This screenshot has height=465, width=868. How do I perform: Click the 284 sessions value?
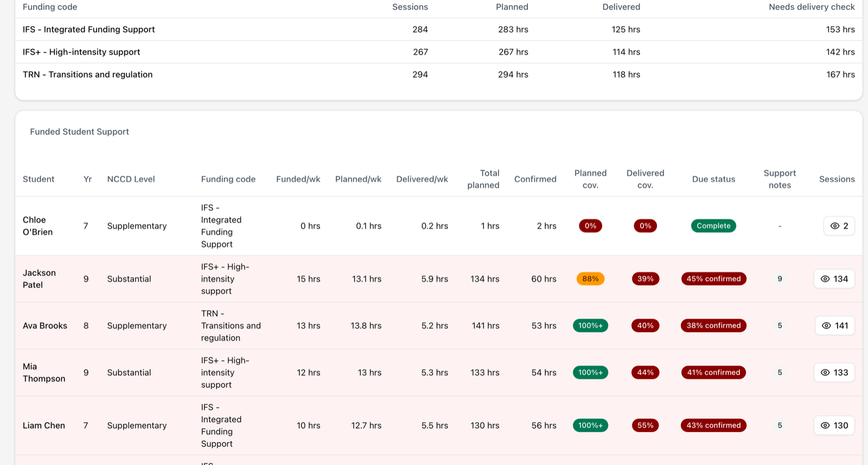(x=420, y=30)
